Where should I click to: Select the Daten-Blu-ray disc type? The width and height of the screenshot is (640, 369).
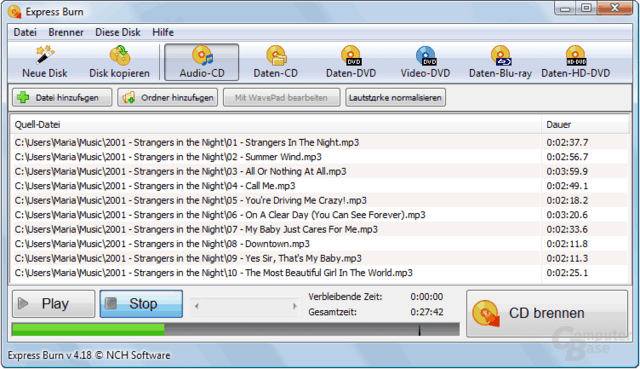[500, 62]
